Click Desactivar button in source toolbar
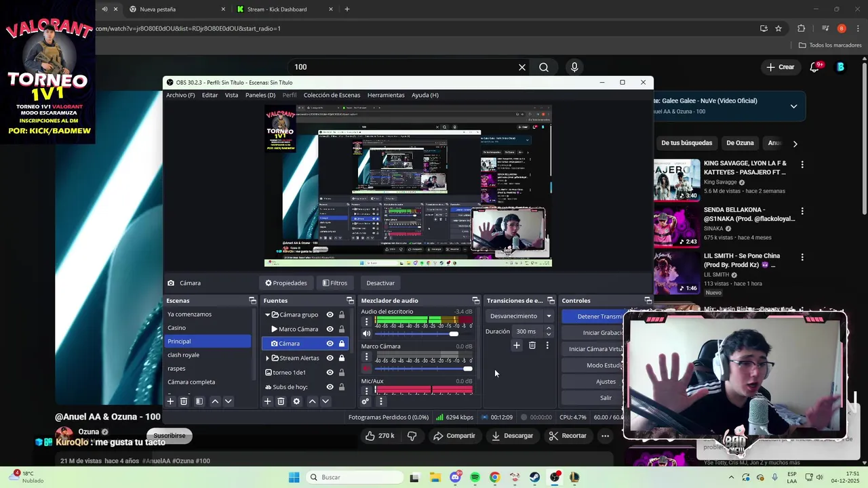This screenshot has width=868, height=488. coord(380,283)
